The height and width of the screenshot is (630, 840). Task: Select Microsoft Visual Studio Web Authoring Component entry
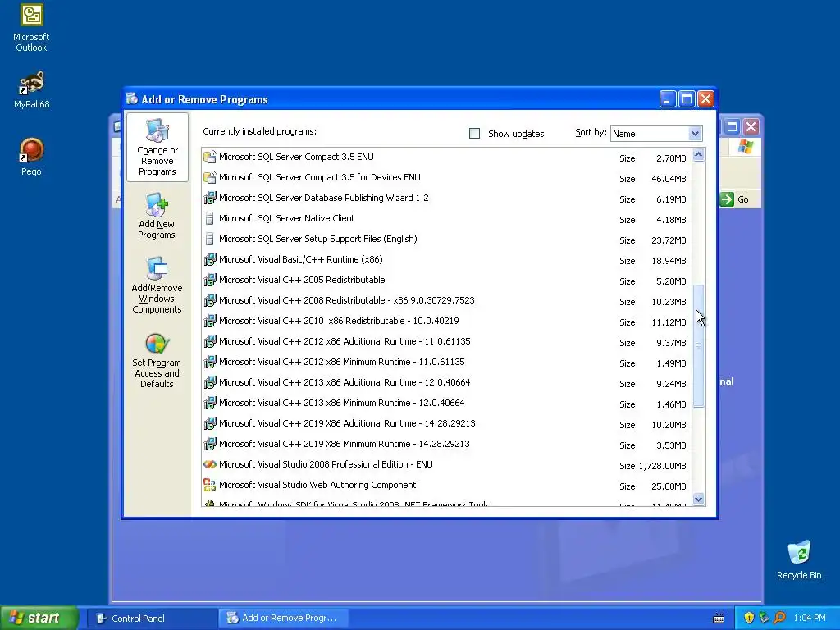click(447, 486)
